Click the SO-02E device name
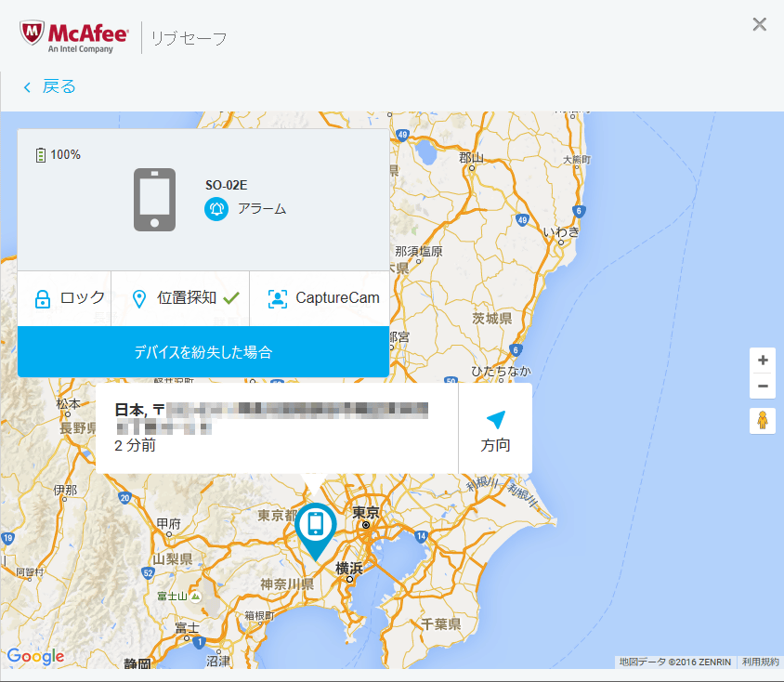This screenshot has width=784, height=682. (x=227, y=186)
